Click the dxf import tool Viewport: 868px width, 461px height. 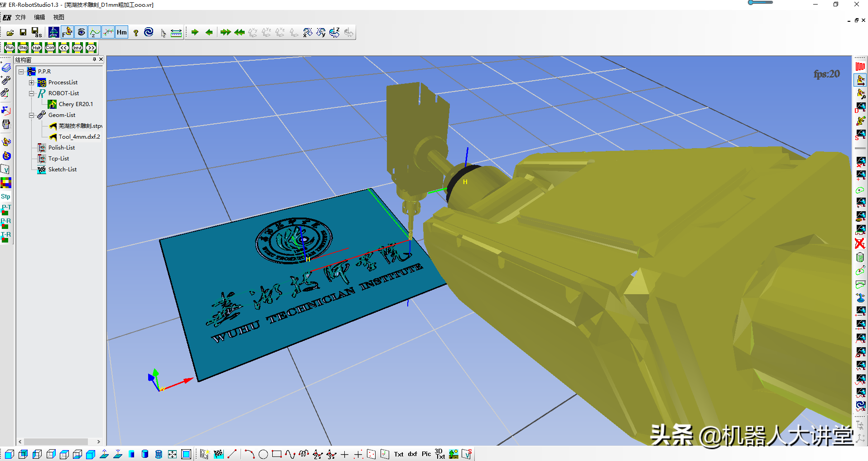[412, 454]
